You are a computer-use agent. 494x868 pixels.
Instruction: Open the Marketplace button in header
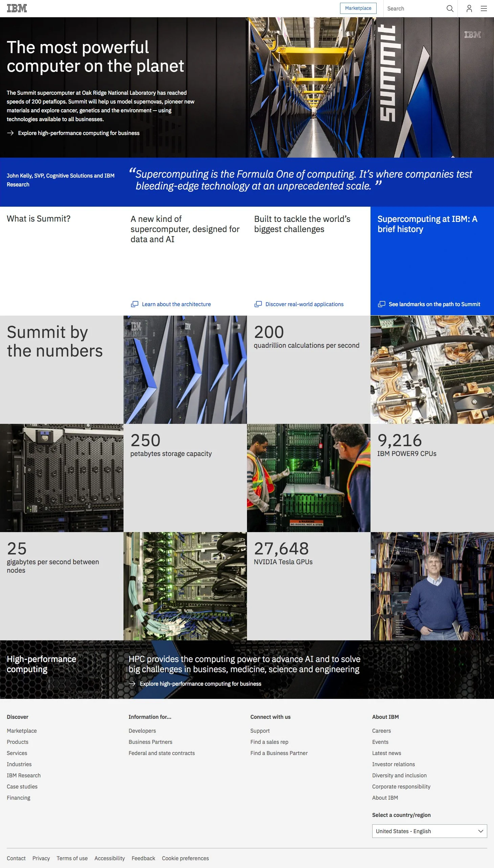click(358, 8)
